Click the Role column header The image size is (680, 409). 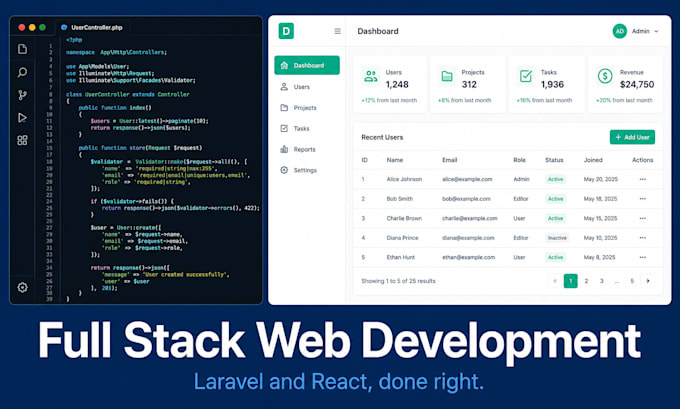(x=520, y=160)
